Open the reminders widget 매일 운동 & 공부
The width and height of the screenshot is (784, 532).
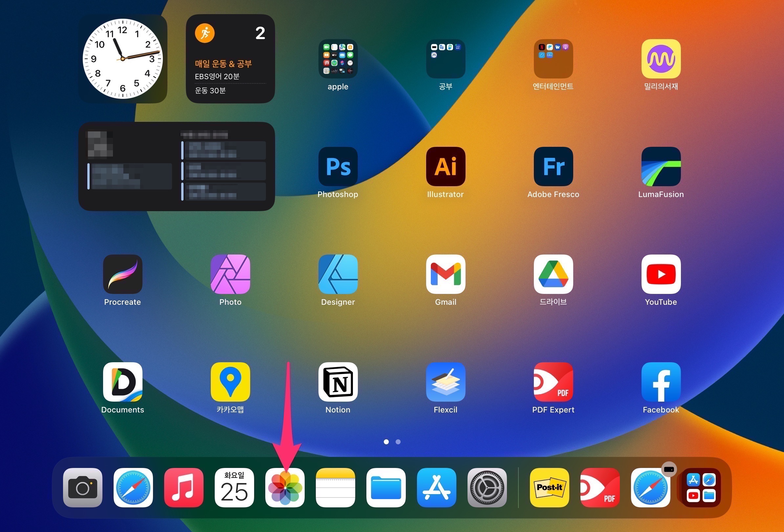coord(230,59)
